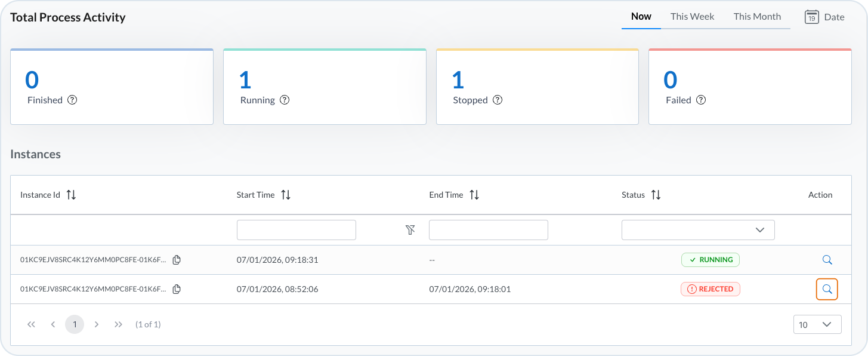Sort instances by End Time
The width and height of the screenshot is (868, 356).
474,195
